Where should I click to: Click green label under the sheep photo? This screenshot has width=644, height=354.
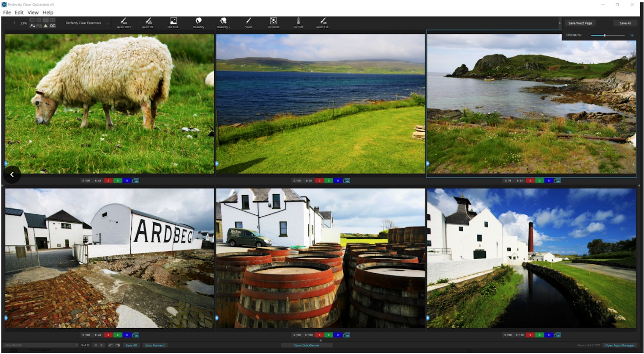pos(118,181)
